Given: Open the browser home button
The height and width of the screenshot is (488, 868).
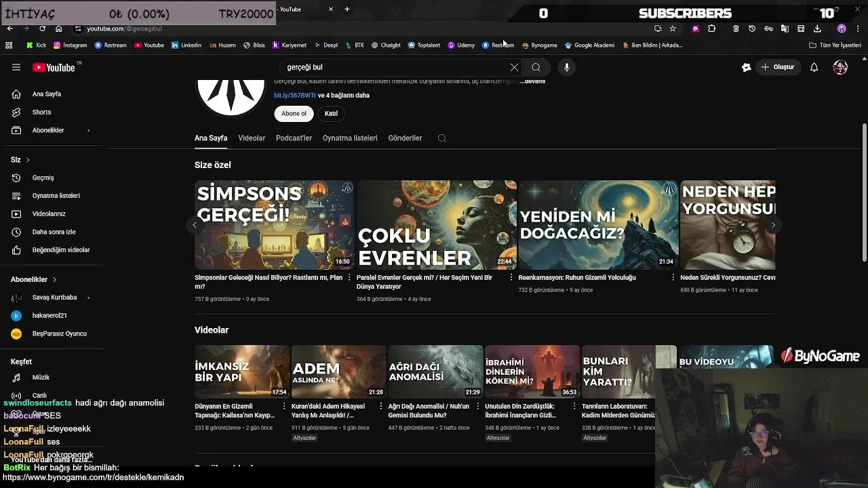Looking at the screenshot, I should coord(58,28).
